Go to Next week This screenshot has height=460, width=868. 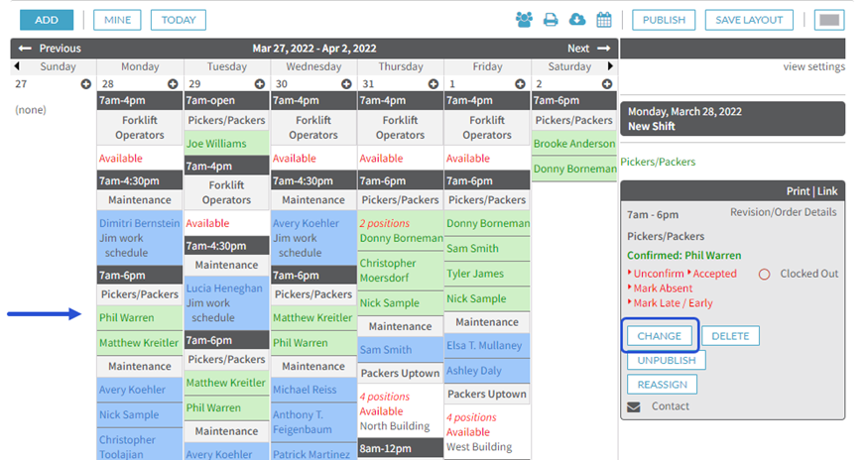coord(588,49)
